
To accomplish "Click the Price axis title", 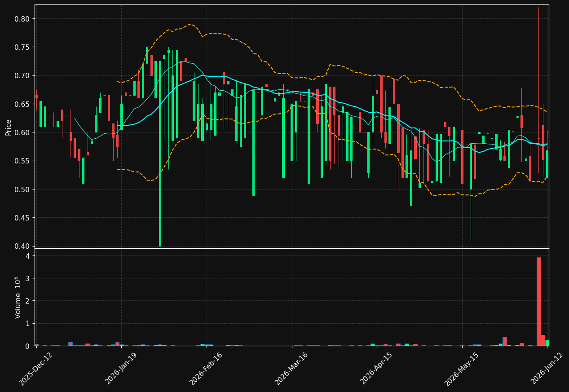I will point(8,127).
